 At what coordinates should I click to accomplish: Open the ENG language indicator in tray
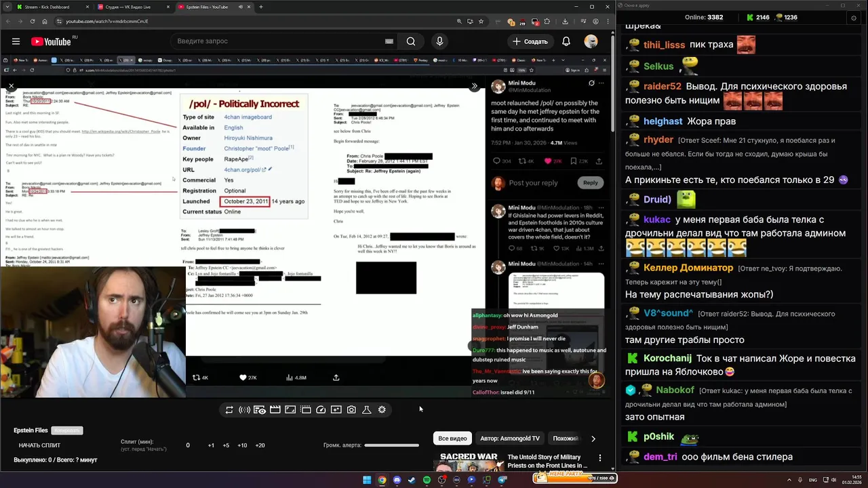point(813,480)
